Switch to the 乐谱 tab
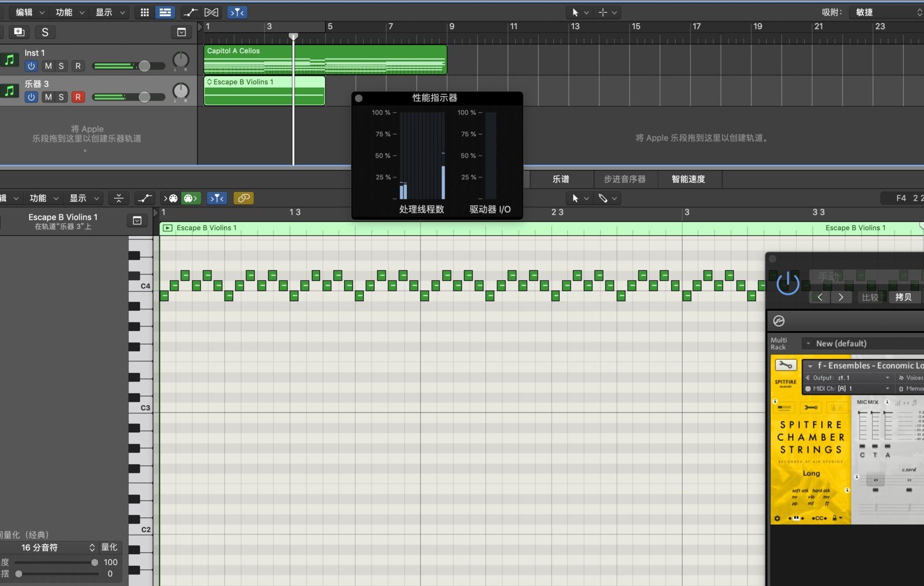Viewport: 924px width, 586px height. click(561, 179)
